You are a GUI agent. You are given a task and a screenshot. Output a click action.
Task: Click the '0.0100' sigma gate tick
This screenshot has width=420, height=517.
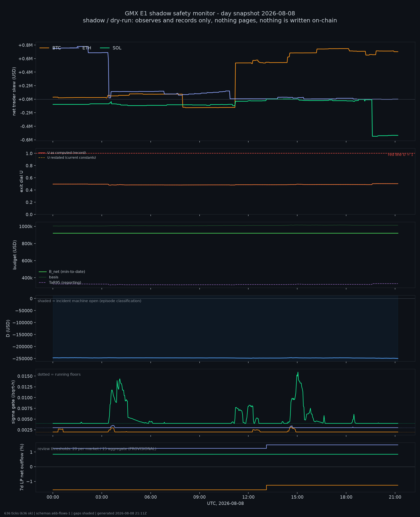pyautogui.click(x=25, y=397)
